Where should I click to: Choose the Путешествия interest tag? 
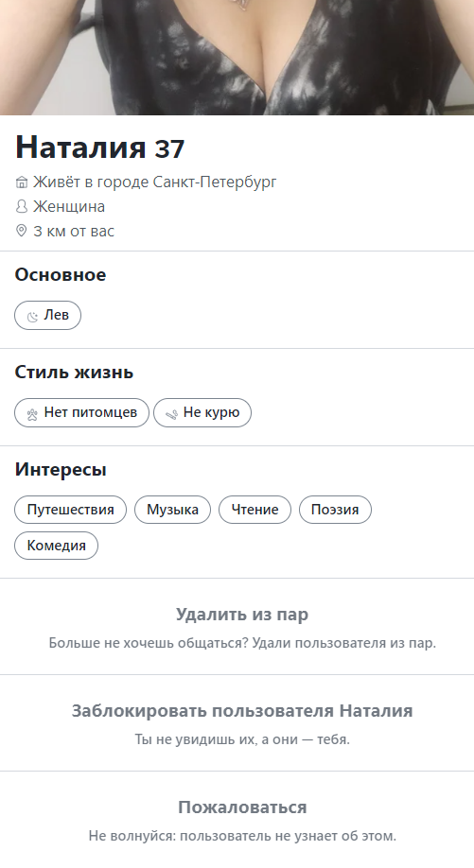[70, 510]
